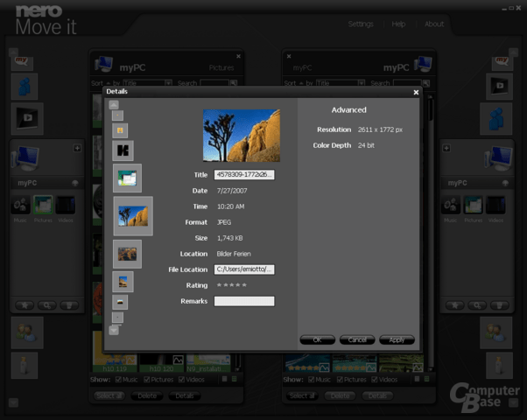
Task: Open the Settings menu
Action: pyautogui.click(x=361, y=24)
